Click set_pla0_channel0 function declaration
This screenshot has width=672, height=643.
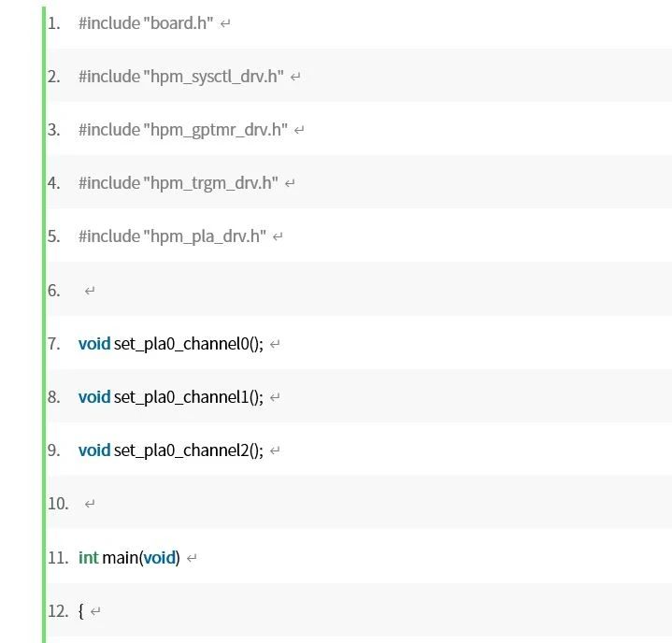189,344
